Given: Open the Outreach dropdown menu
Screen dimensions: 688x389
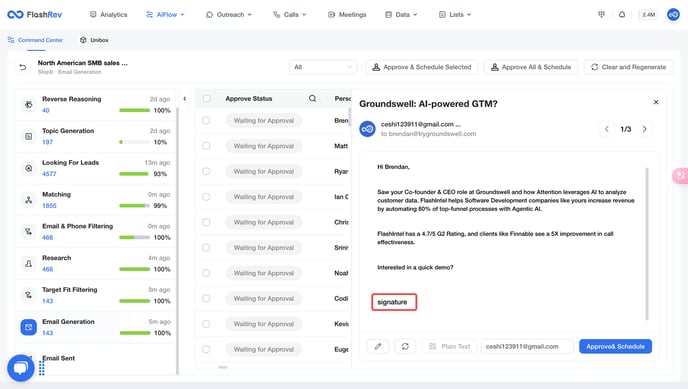Looking at the screenshot, I should [229, 14].
